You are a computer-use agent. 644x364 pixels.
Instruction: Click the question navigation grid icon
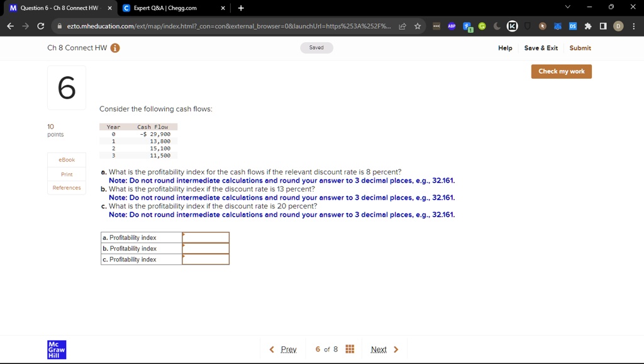350,348
